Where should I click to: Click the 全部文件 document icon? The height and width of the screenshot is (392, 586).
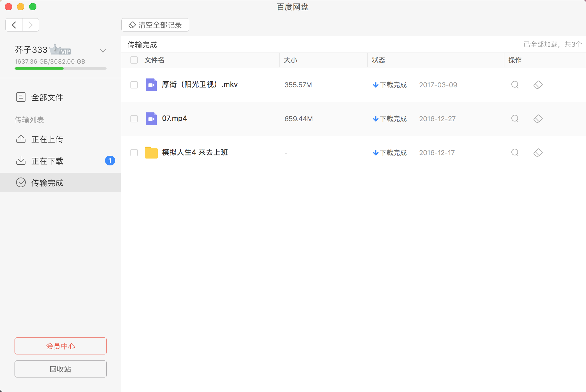pyautogui.click(x=21, y=97)
